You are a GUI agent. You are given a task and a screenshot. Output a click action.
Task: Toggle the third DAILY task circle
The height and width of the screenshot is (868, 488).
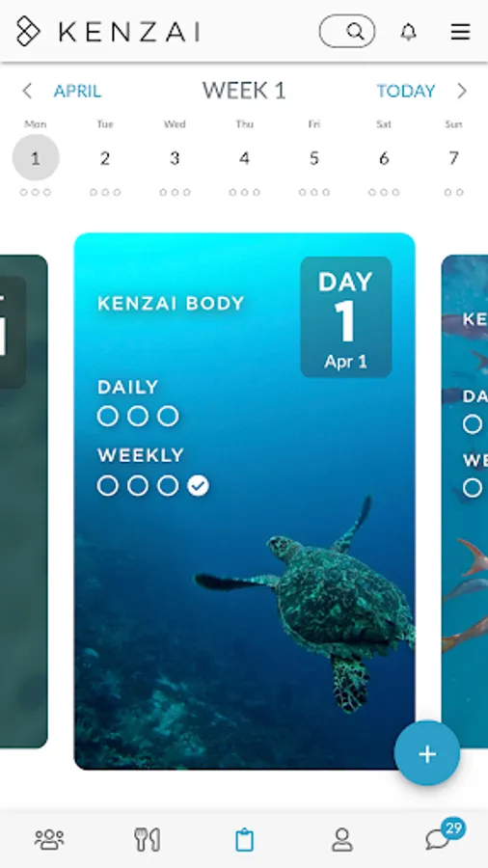coord(168,416)
